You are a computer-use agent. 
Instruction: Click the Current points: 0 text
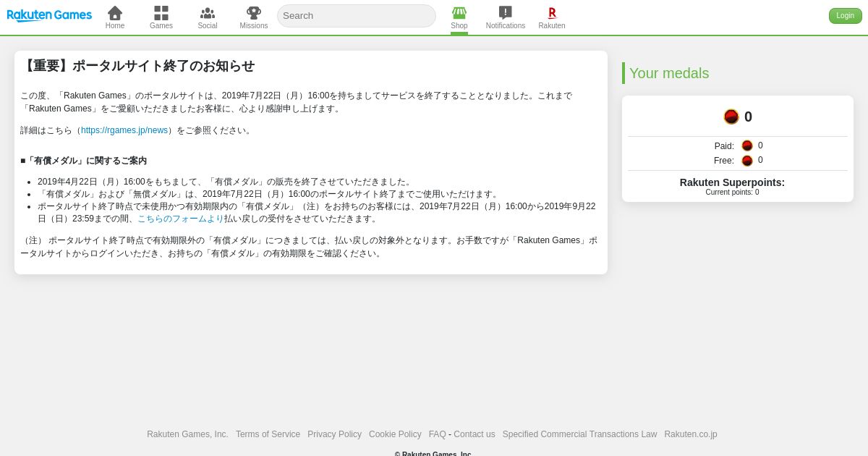click(732, 193)
